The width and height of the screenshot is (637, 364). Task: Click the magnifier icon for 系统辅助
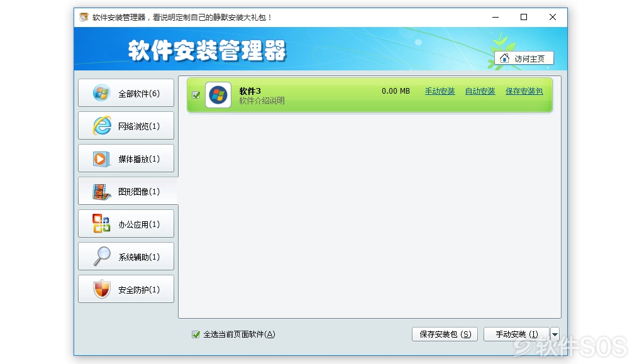(102, 256)
